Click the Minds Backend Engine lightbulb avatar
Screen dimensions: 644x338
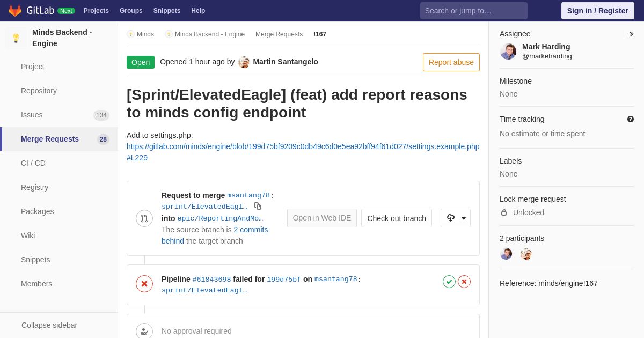click(16, 38)
